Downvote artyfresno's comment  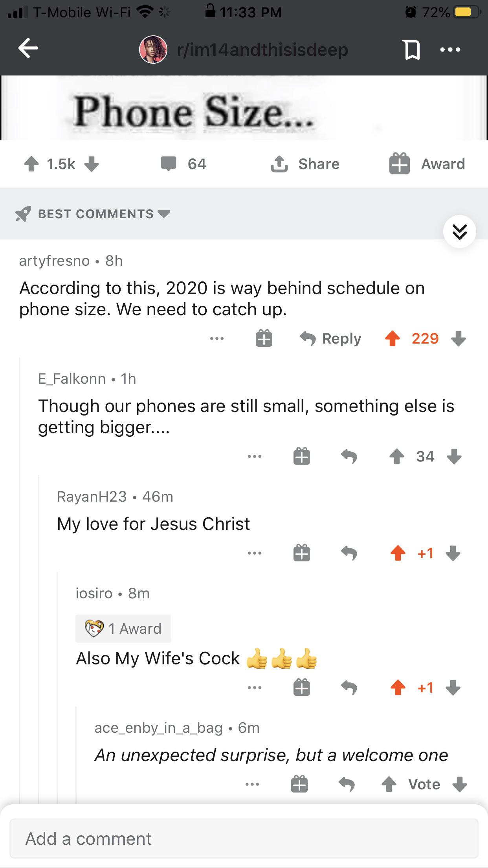[459, 338]
